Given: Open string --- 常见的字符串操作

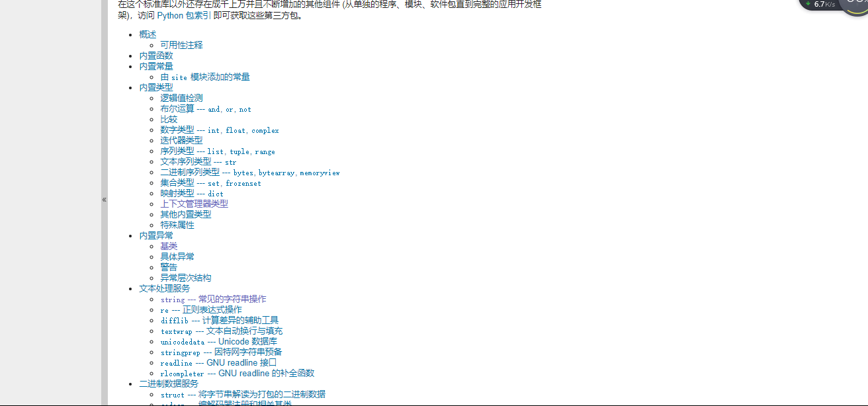Looking at the screenshot, I should (x=213, y=299).
